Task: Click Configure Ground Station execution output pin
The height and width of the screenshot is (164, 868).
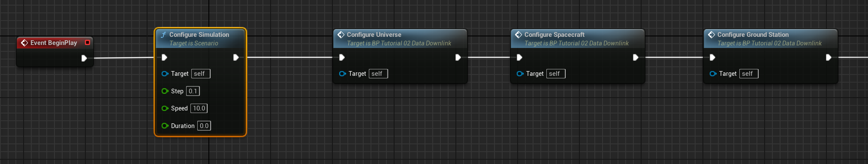Action: (x=829, y=57)
